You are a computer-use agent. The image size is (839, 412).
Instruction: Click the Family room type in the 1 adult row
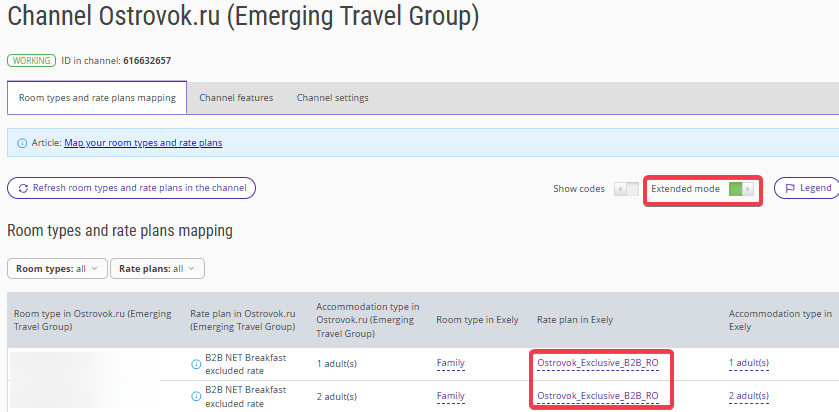pyautogui.click(x=451, y=363)
